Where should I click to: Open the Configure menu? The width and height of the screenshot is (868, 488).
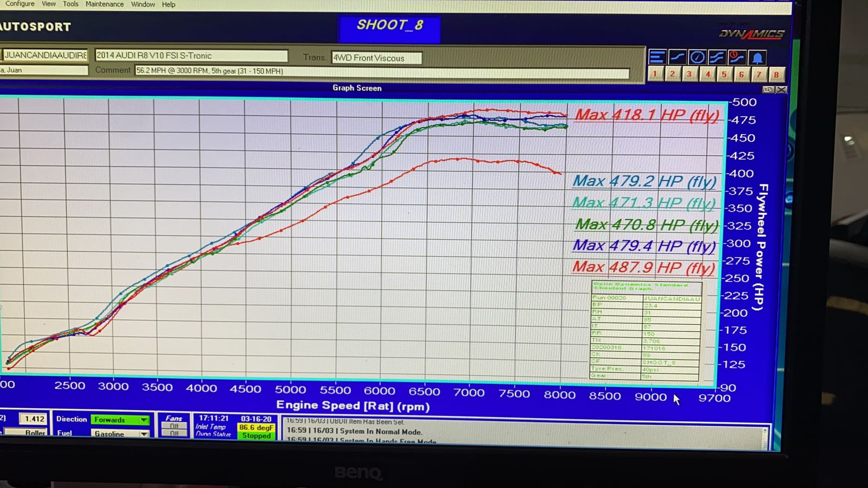tap(20, 4)
